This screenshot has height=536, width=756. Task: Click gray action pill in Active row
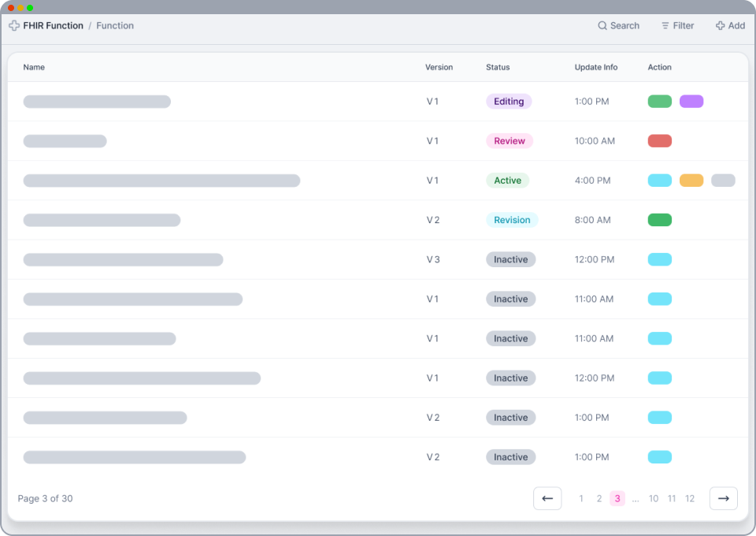(722, 181)
